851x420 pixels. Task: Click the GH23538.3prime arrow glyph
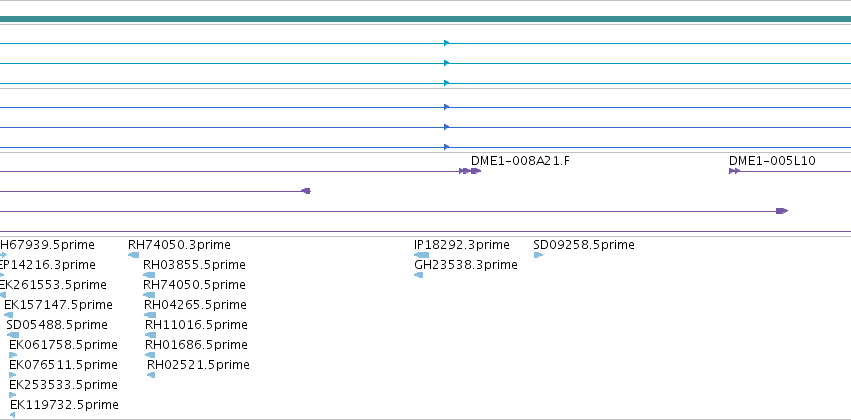click(x=418, y=275)
